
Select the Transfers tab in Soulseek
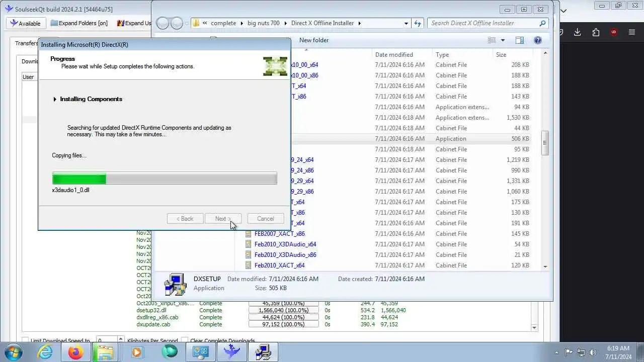click(x=27, y=43)
